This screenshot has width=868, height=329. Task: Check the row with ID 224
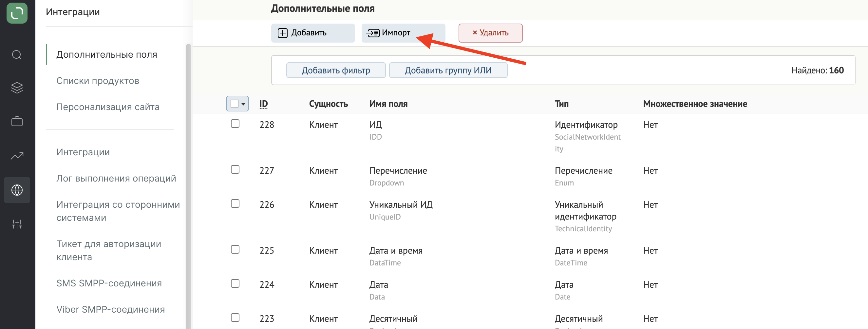coord(235,283)
